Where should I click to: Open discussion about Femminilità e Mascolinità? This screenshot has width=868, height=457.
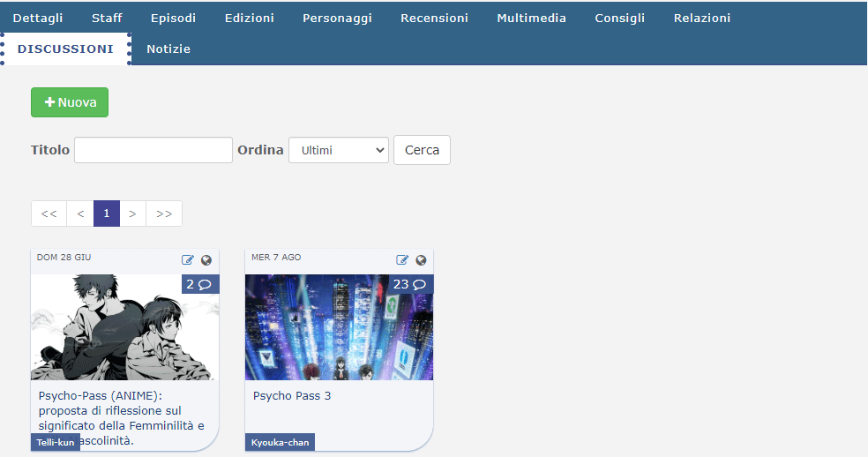[121, 418]
